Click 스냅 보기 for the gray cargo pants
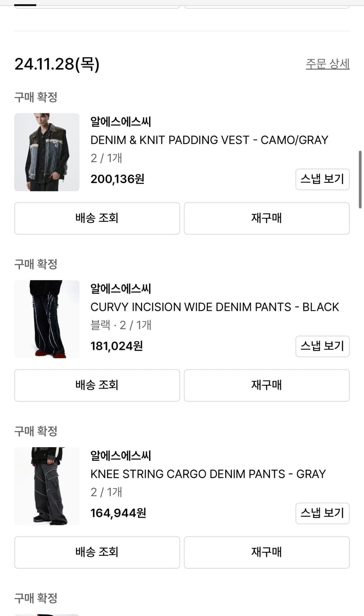 pyautogui.click(x=322, y=513)
